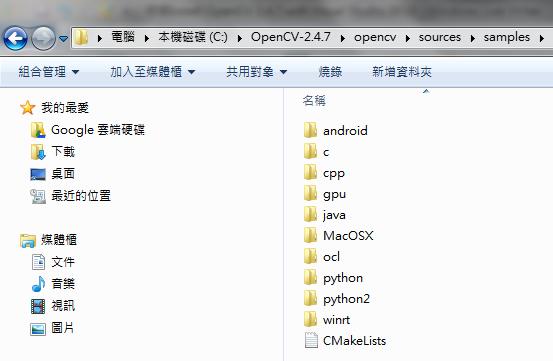This screenshot has width=553, height=361.
Task: Click the folder icon in address bar
Action: [x=82, y=37]
